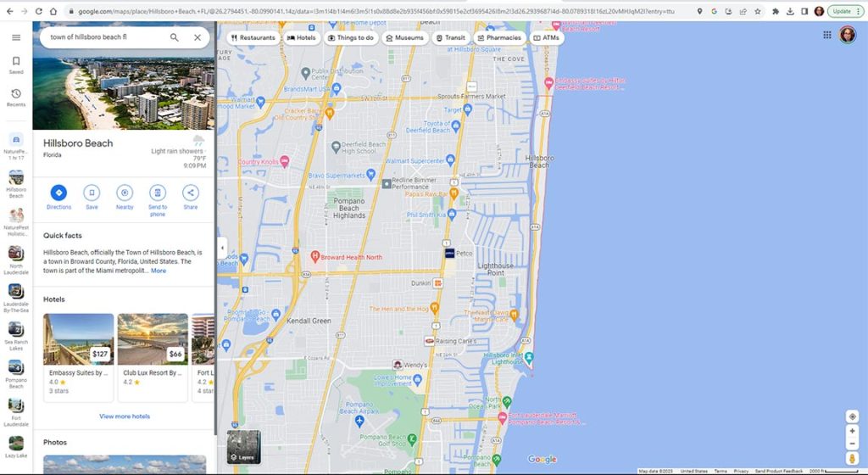Open the Google account avatar on map
Screen dimensions: 868x475
(848, 35)
